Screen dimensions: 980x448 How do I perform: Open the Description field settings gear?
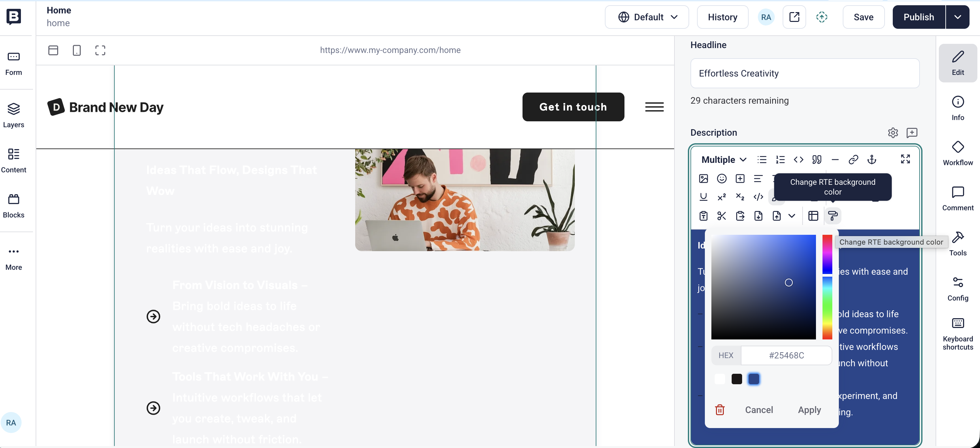coord(892,132)
